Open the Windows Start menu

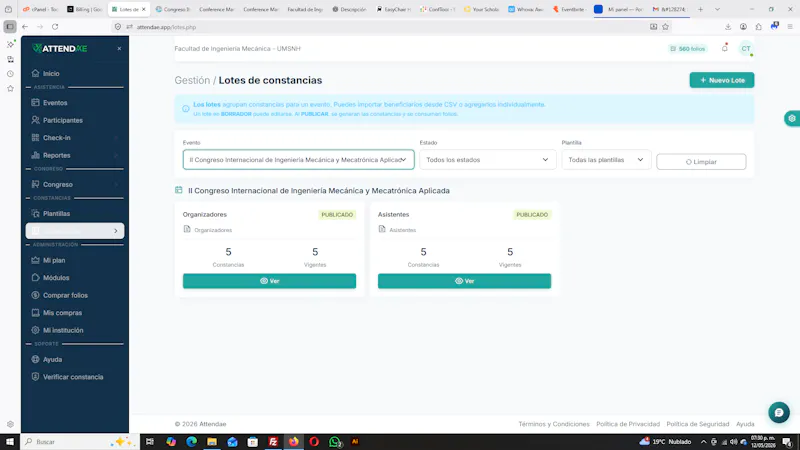[x=10, y=442]
